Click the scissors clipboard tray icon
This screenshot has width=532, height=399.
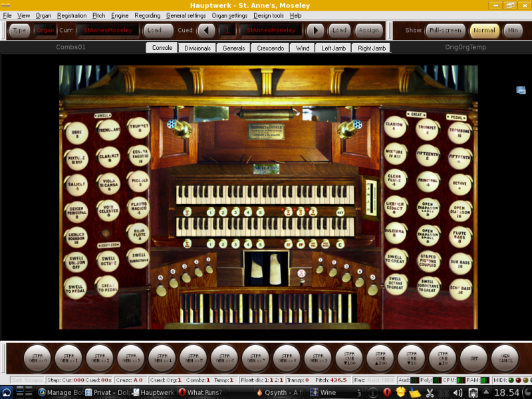click(x=430, y=392)
